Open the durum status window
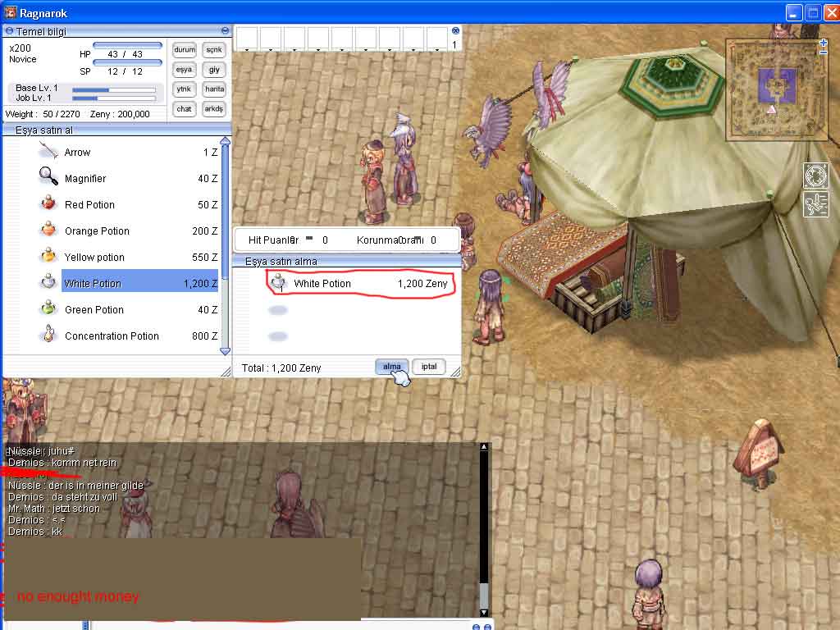 185,50
